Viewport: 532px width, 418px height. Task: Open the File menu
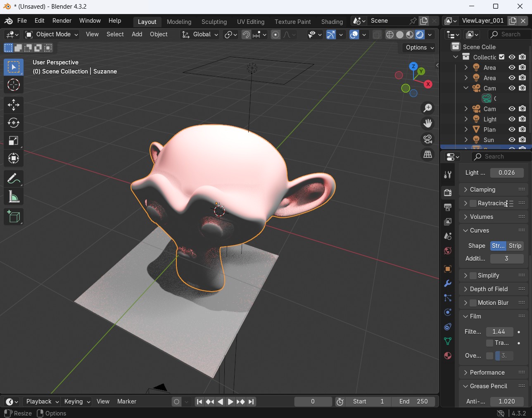[x=22, y=21]
